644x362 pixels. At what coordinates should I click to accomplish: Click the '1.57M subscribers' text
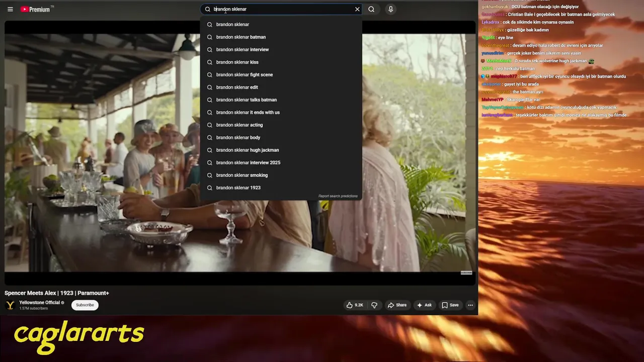[33, 308]
